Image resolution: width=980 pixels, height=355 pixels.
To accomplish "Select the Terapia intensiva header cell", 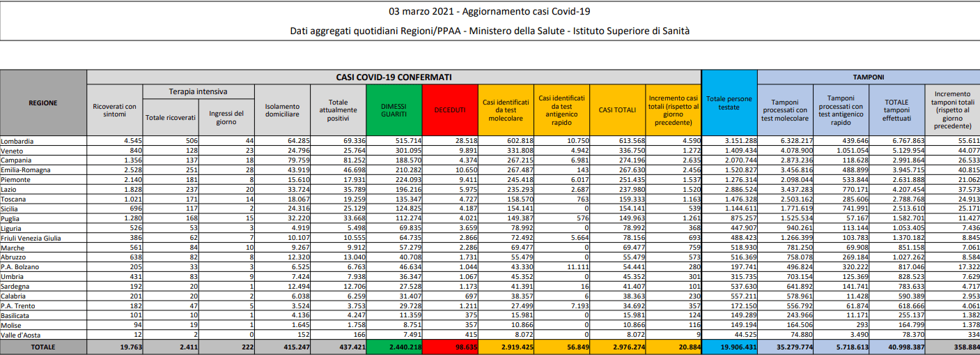I will (199, 91).
